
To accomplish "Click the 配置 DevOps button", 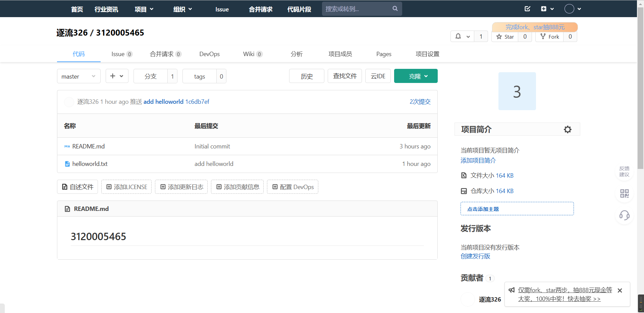I will click(x=293, y=187).
